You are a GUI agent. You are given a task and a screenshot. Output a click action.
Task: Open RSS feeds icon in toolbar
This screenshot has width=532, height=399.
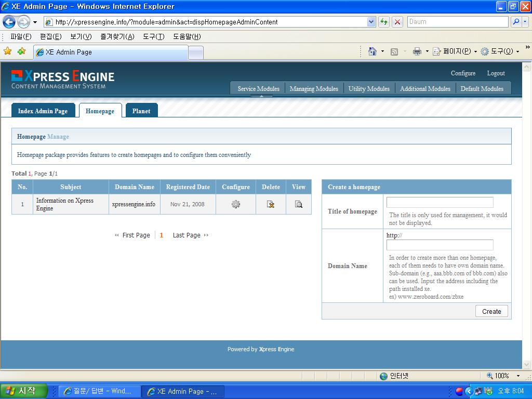[394, 51]
